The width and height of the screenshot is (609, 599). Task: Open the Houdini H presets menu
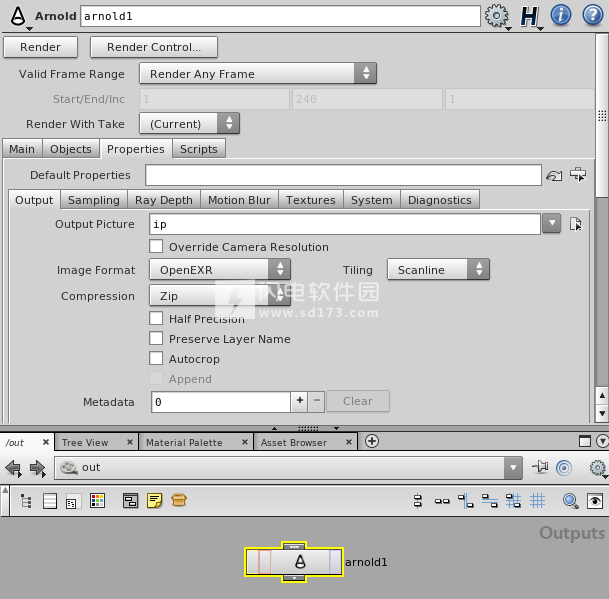point(529,16)
